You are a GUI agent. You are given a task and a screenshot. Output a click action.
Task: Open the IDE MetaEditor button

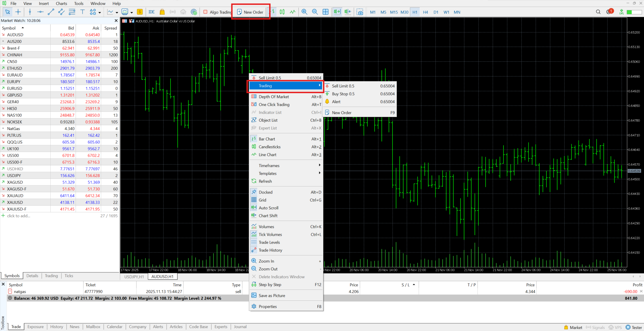click(x=151, y=12)
